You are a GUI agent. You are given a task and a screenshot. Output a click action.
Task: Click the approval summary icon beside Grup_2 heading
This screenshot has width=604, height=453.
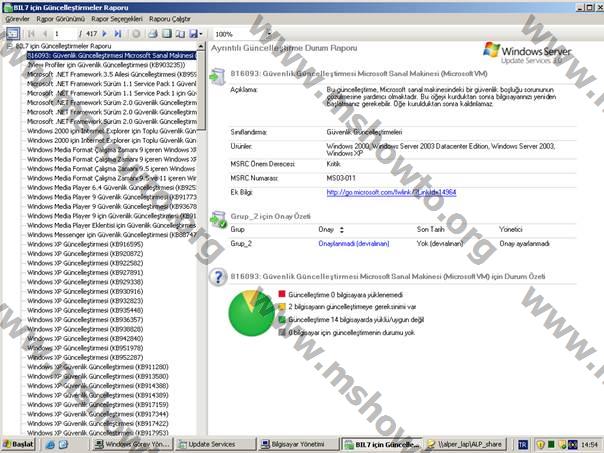click(218, 219)
